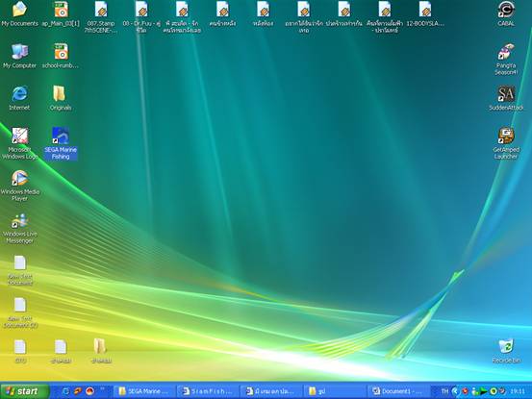Screen dimensions: 532x399
Task: Click the system clock showing 19:11
Action: point(518,391)
